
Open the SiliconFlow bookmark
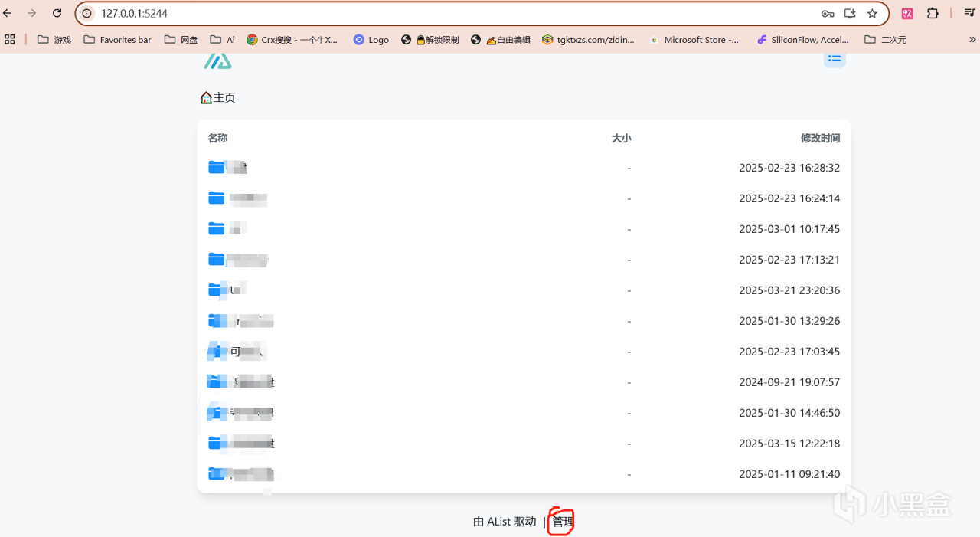coord(802,39)
